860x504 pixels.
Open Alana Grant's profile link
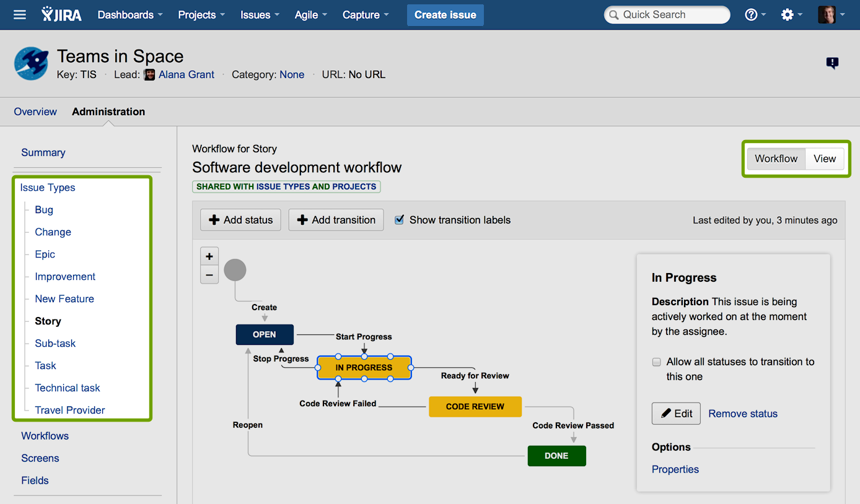tap(186, 74)
